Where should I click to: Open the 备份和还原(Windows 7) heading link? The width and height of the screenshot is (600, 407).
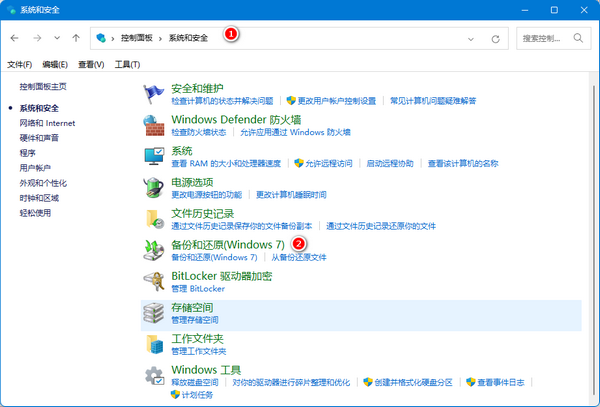pos(228,244)
